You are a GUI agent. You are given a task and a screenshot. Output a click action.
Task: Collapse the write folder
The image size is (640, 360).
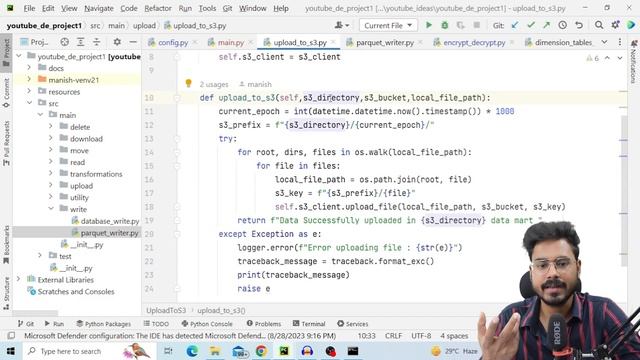51,209
